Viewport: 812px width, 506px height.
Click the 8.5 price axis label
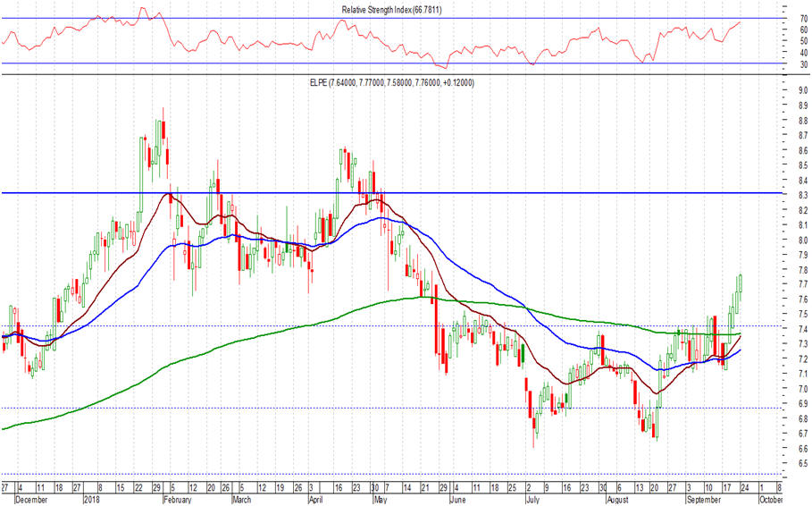[803, 165]
